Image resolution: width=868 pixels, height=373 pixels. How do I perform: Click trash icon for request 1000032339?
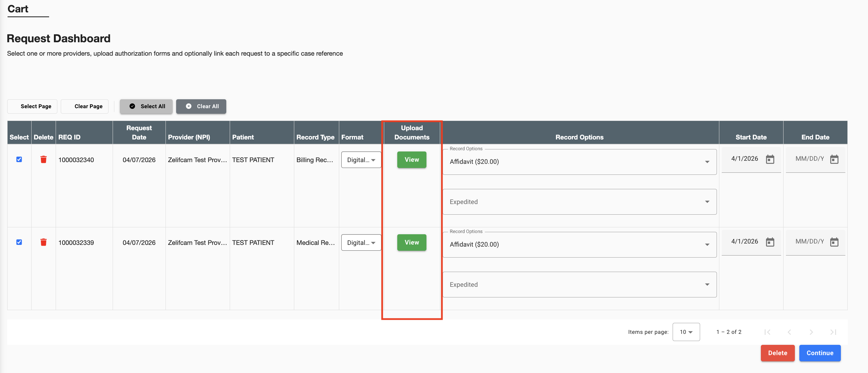(43, 242)
